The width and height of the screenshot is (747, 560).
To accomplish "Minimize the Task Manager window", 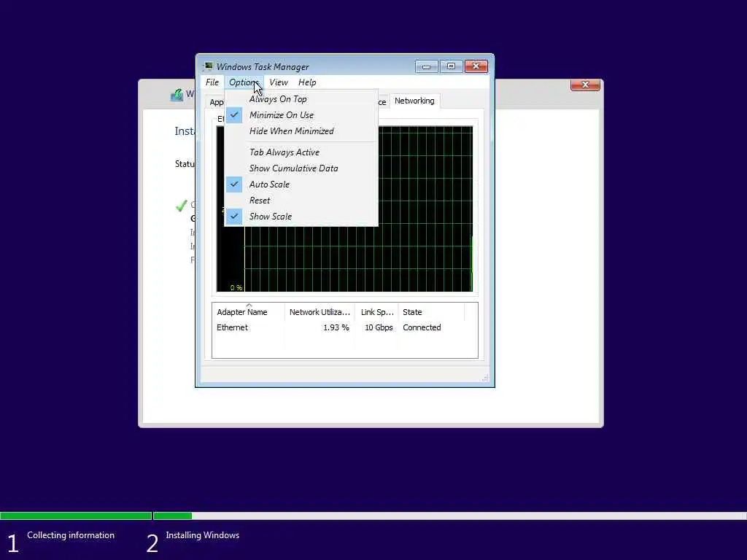I will 426,66.
